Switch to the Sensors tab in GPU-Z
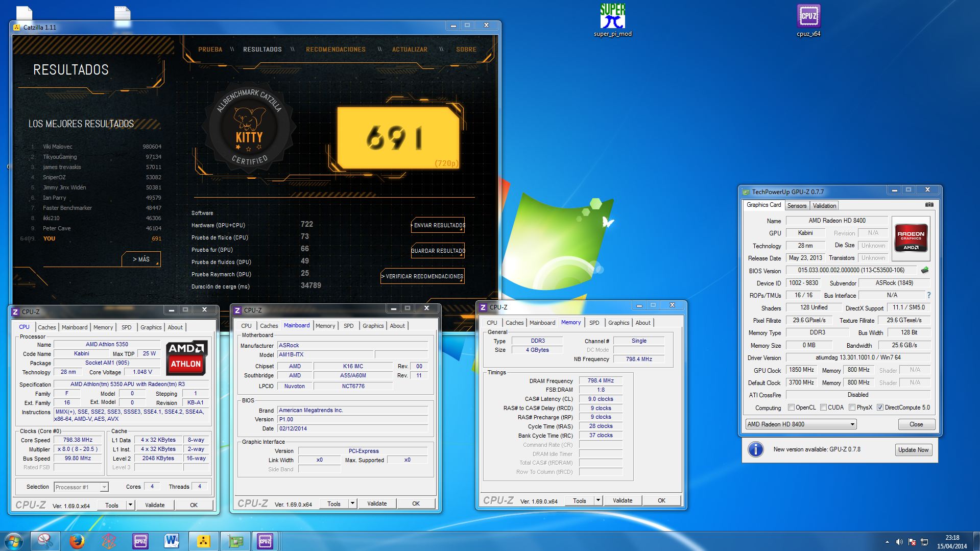The width and height of the screenshot is (980, 551). pos(797,206)
